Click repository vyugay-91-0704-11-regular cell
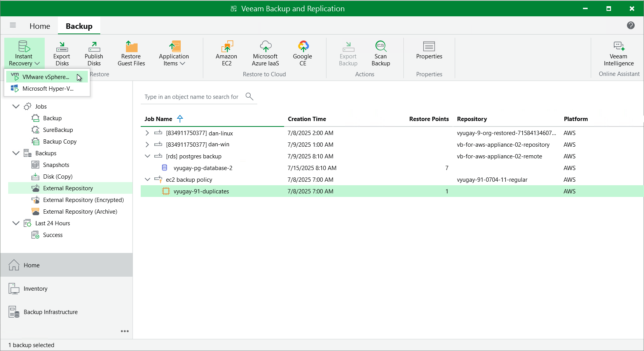The width and height of the screenshot is (644, 351). (x=492, y=180)
